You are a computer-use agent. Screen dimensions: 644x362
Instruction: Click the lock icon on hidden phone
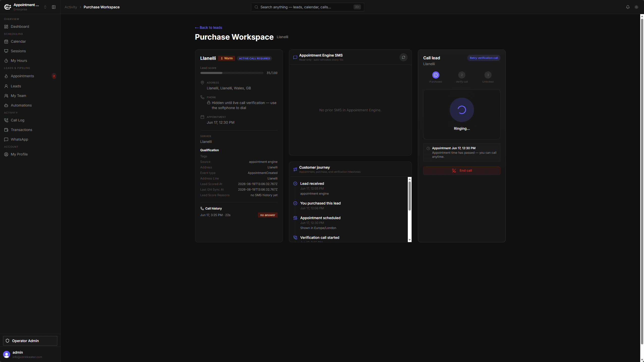pyautogui.click(x=209, y=103)
